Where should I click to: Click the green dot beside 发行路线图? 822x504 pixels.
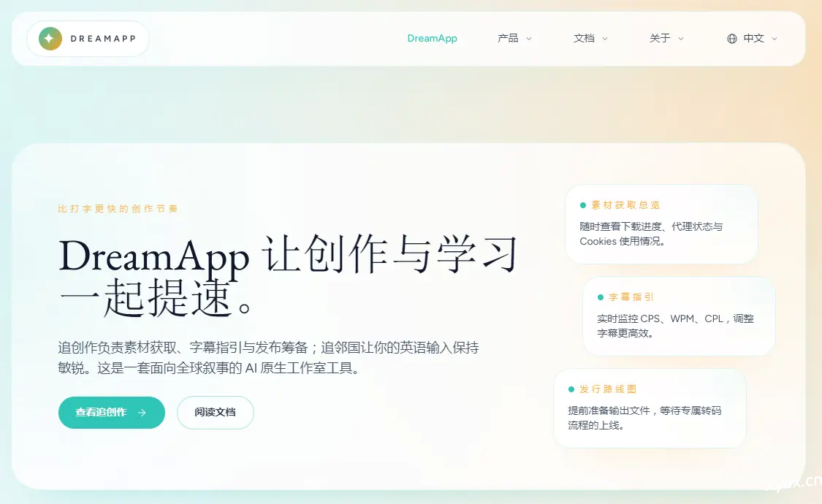[x=571, y=389]
